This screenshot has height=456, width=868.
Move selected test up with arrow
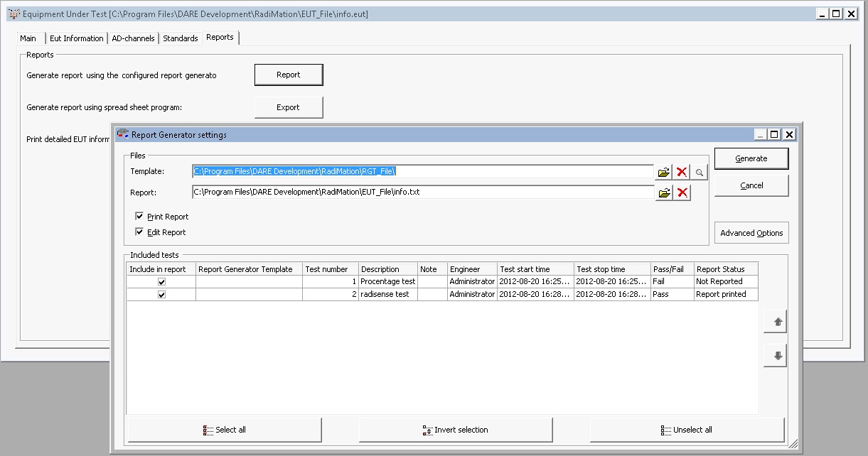777,322
